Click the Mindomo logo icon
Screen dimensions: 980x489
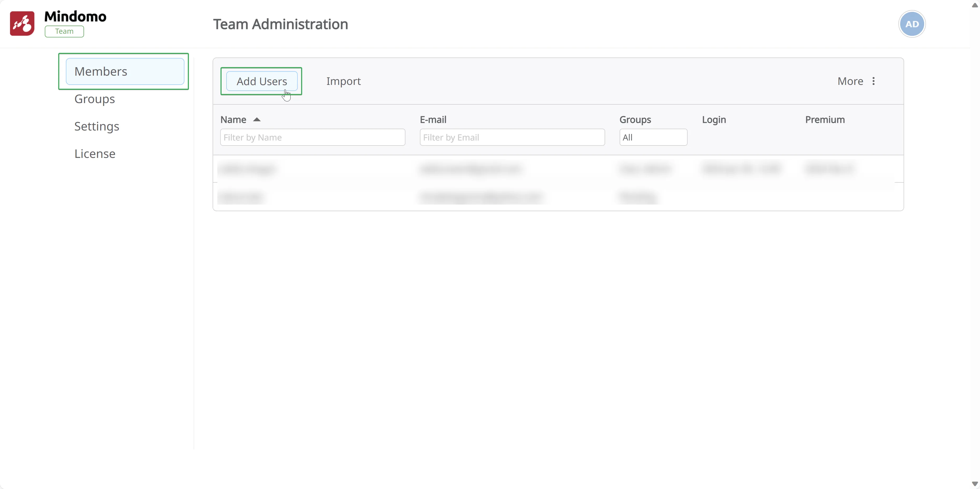coord(22,24)
